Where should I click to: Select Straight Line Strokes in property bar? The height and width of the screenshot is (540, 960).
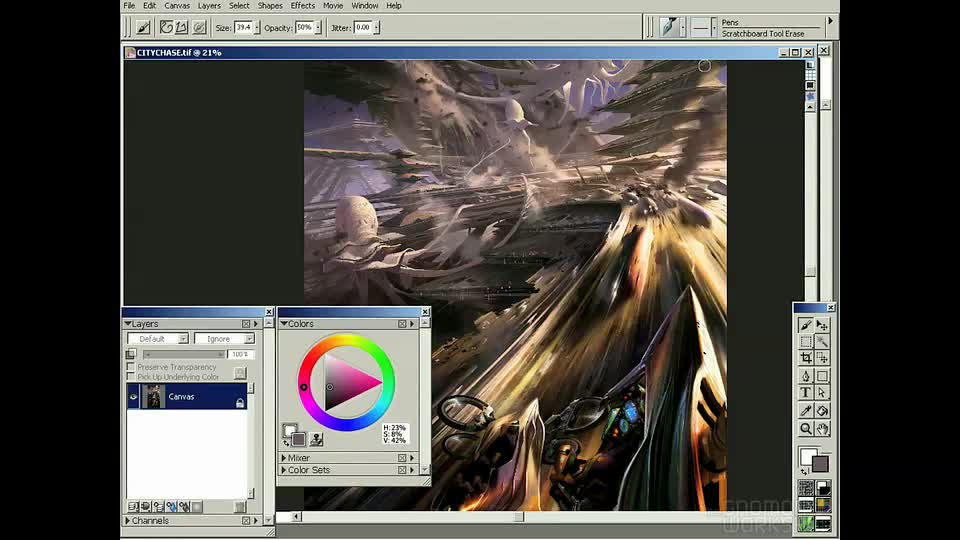click(182, 28)
